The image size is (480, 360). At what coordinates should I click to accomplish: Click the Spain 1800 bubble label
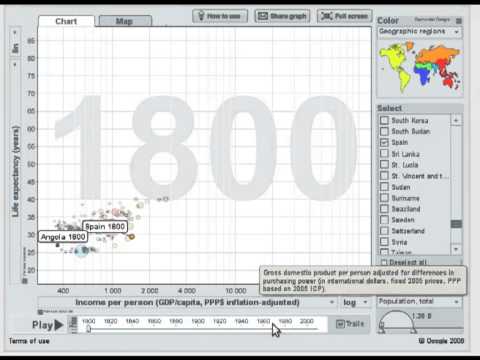[105, 227]
